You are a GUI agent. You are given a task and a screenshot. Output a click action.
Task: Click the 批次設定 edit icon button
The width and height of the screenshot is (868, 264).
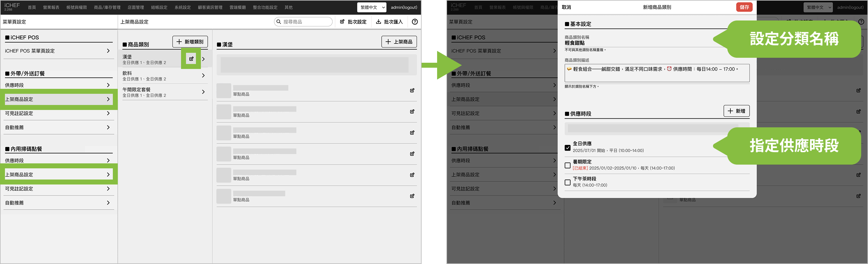coord(342,22)
